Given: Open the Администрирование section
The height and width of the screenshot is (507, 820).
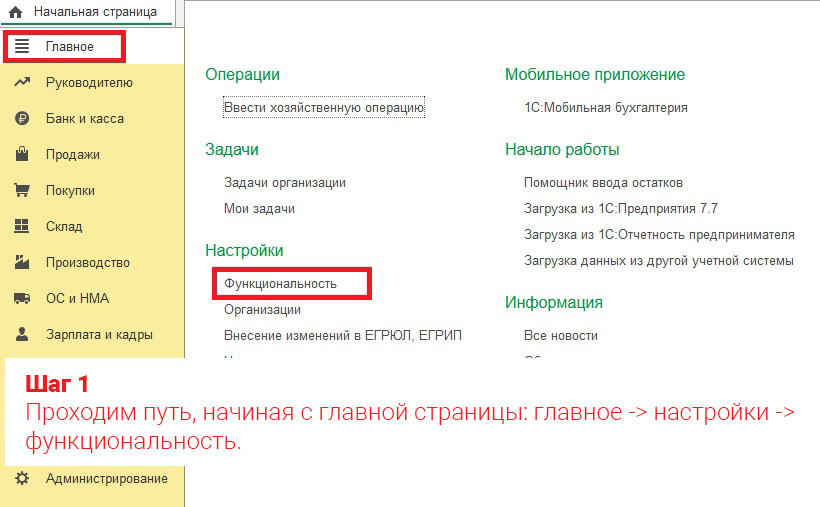Looking at the screenshot, I should pyautogui.click(x=107, y=478).
